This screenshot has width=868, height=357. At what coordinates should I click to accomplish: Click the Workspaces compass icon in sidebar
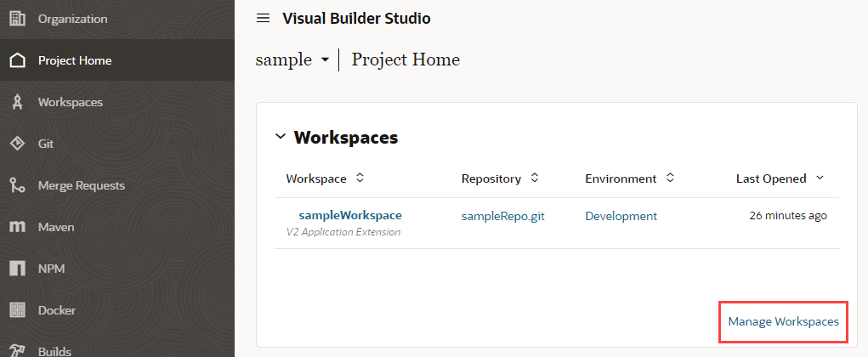tap(18, 102)
